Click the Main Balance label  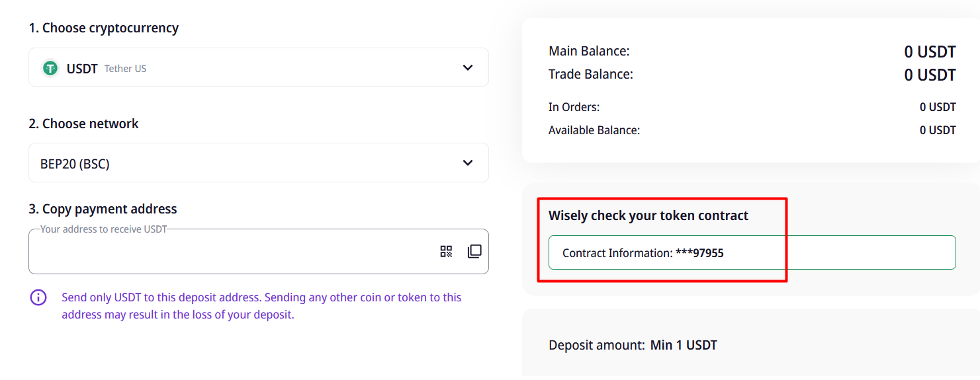coord(589,51)
